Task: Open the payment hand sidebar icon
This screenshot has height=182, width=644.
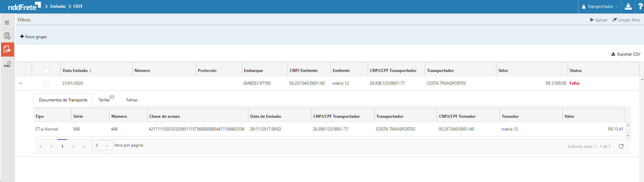Action: pyautogui.click(x=7, y=64)
